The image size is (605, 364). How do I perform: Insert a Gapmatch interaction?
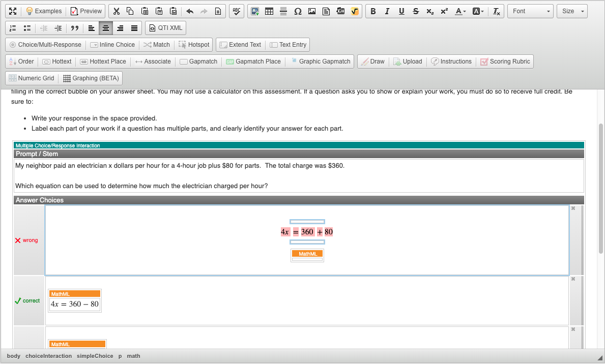(x=198, y=62)
